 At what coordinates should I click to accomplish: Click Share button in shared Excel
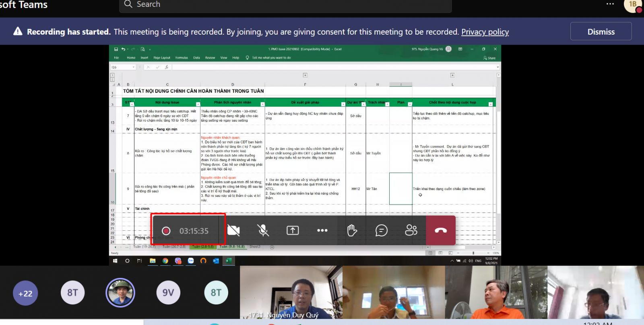click(489, 58)
